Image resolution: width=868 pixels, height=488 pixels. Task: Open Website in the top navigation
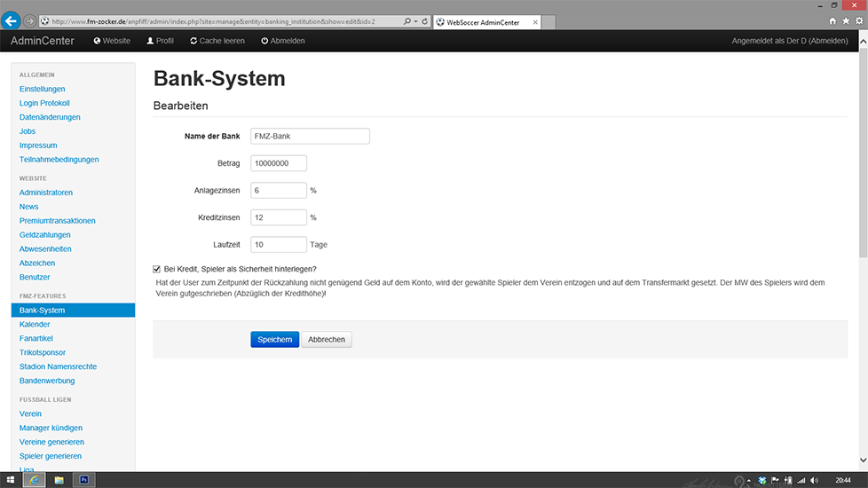pyautogui.click(x=112, y=41)
